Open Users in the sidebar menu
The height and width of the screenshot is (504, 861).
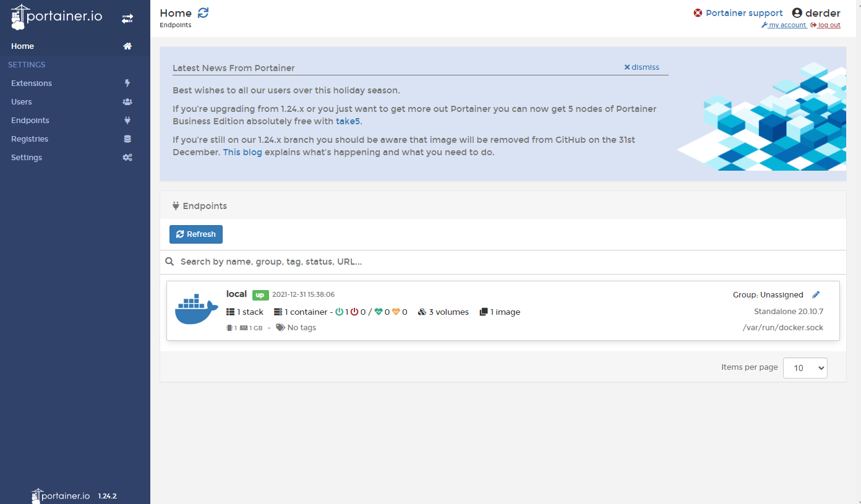(75, 102)
